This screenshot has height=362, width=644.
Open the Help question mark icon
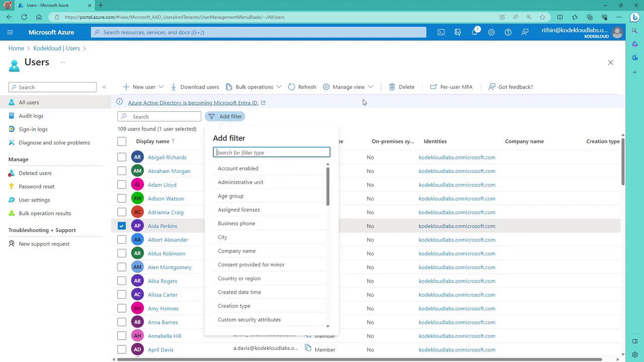[x=508, y=32]
